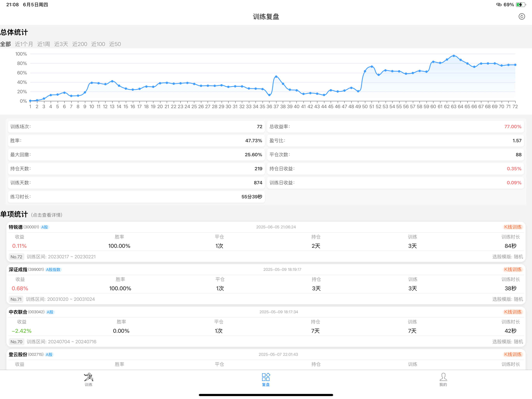This screenshot has width=532, height=399.
Task: Select the 复盘 tab icon
Action: pyautogui.click(x=266, y=380)
